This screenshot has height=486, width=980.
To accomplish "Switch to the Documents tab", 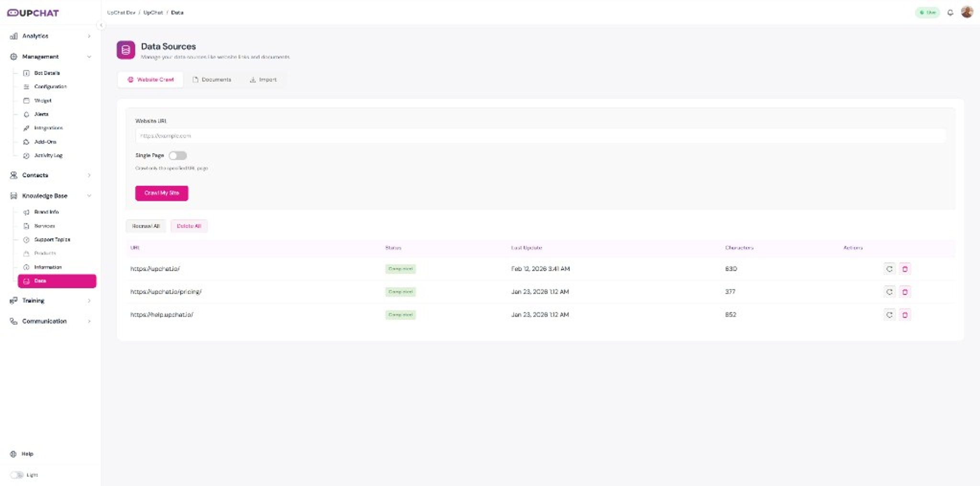I will (212, 79).
